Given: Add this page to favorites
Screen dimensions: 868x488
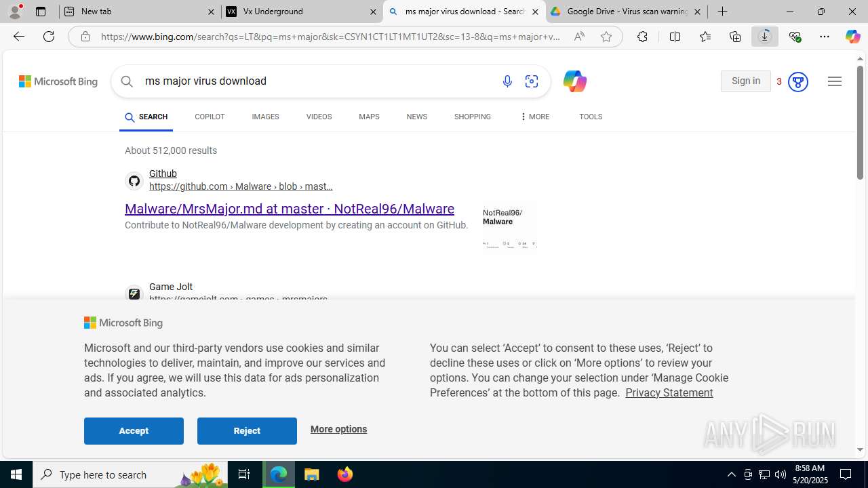Looking at the screenshot, I should [606, 37].
